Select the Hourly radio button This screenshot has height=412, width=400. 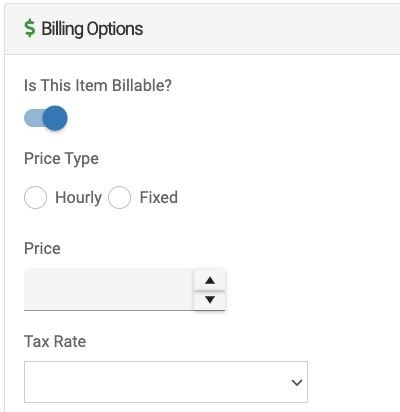pos(35,197)
